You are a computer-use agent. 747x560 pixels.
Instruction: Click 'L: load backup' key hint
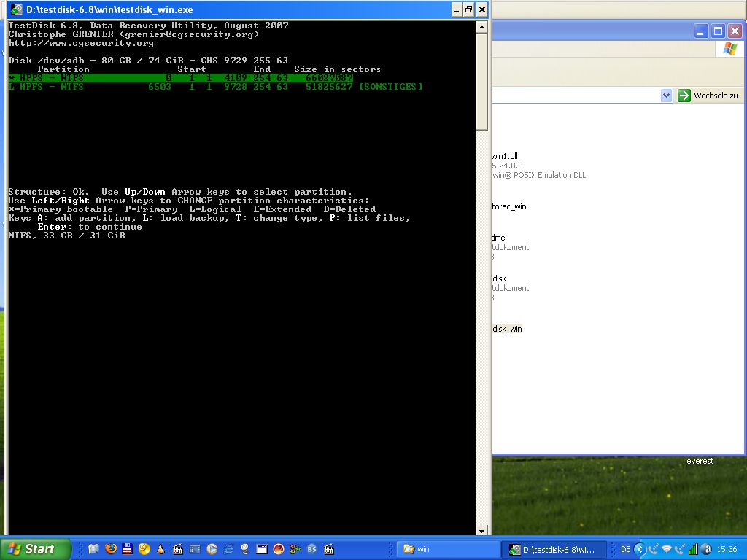[186, 218]
